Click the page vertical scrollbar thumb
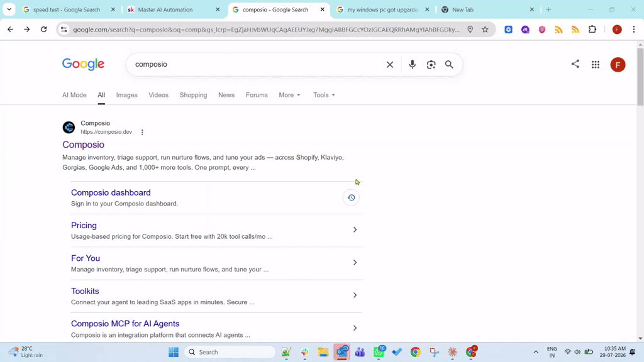The height and width of the screenshot is (362, 644). (x=640, y=77)
